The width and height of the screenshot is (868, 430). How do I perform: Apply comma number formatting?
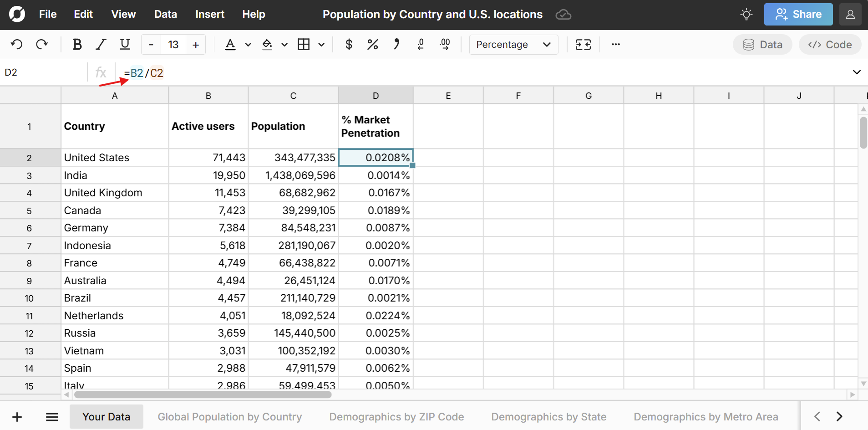point(396,44)
